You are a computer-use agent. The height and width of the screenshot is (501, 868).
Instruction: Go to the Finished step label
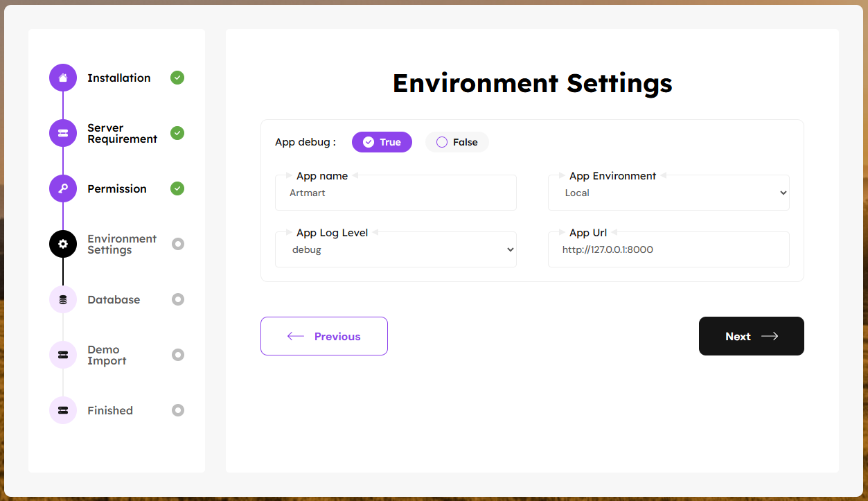110,410
